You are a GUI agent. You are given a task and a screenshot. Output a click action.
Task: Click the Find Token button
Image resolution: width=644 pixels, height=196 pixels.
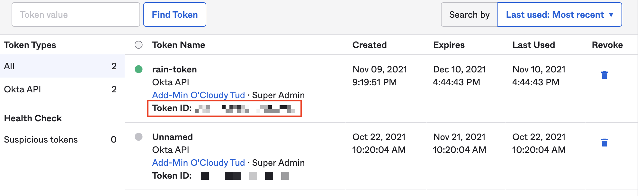click(175, 15)
